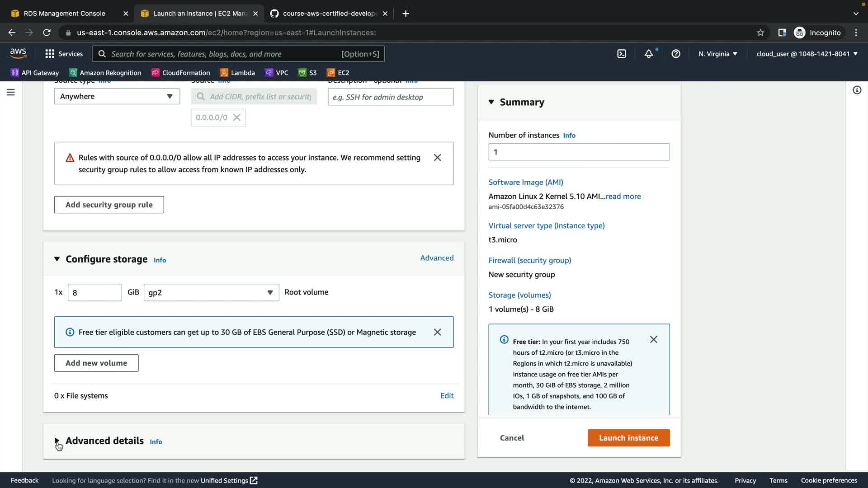
Task: Open the notifications bell
Action: pos(649,54)
